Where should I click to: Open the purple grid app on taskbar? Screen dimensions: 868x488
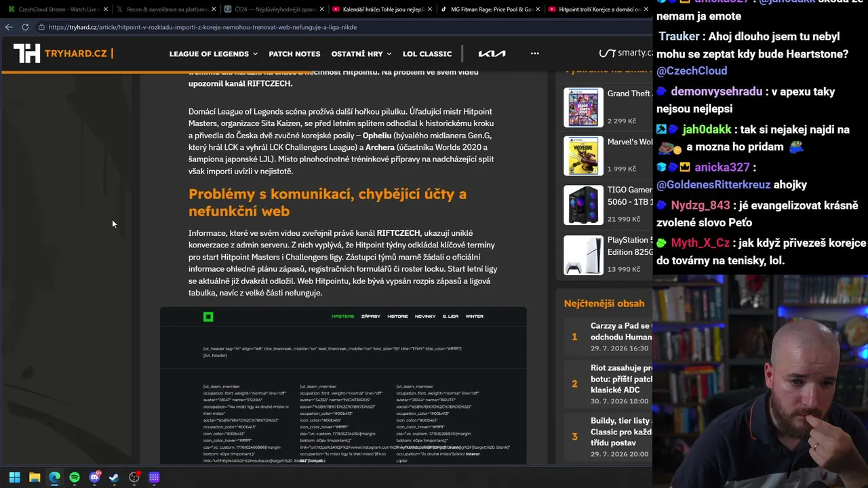154,477
